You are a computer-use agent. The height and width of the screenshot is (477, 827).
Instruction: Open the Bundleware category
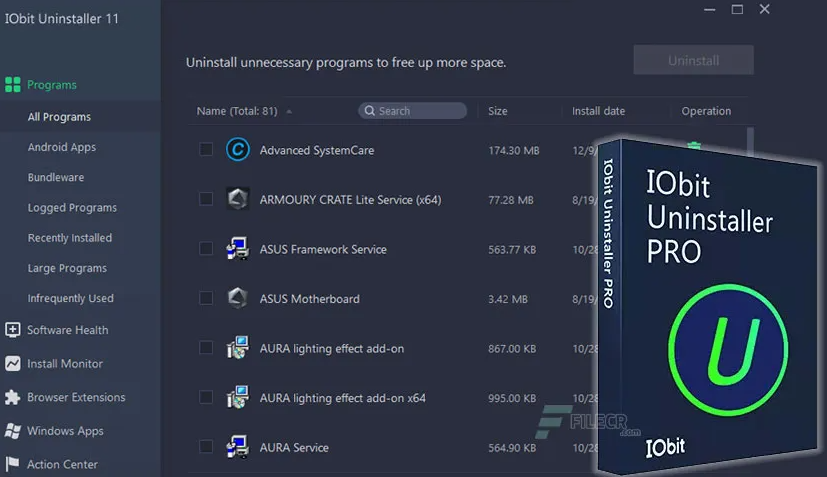56,177
